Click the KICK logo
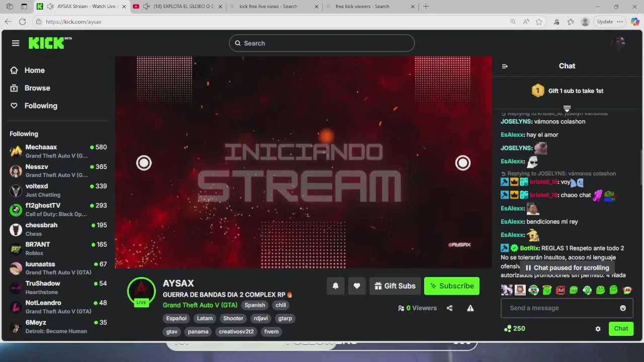This screenshot has height=362, width=644. tap(50, 43)
